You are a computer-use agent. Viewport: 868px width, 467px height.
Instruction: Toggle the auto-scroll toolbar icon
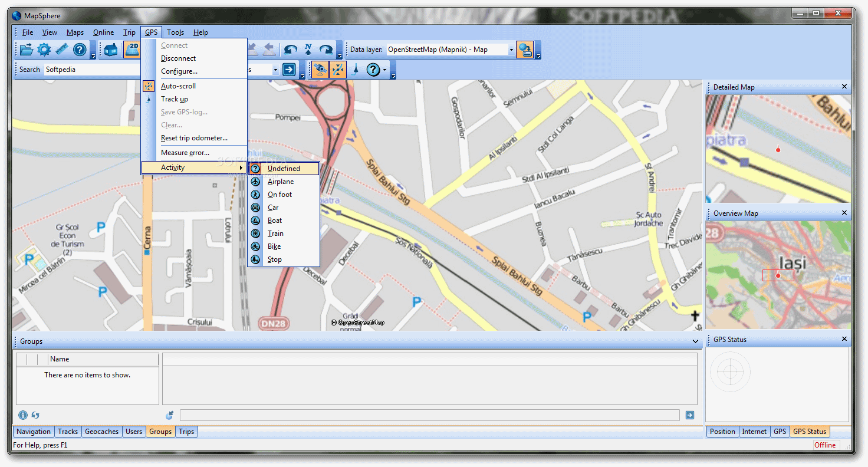(x=338, y=70)
